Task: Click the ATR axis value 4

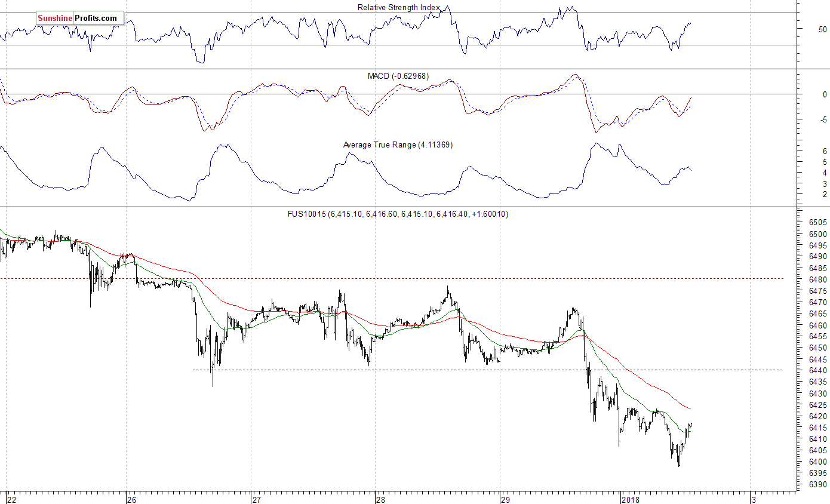Action: [x=825, y=173]
